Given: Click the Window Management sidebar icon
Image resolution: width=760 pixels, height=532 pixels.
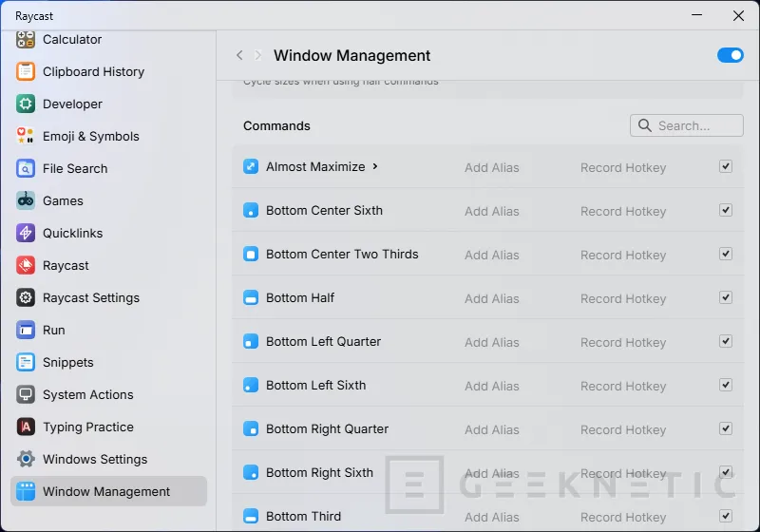Looking at the screenshot, I should [x=26, y=491].
